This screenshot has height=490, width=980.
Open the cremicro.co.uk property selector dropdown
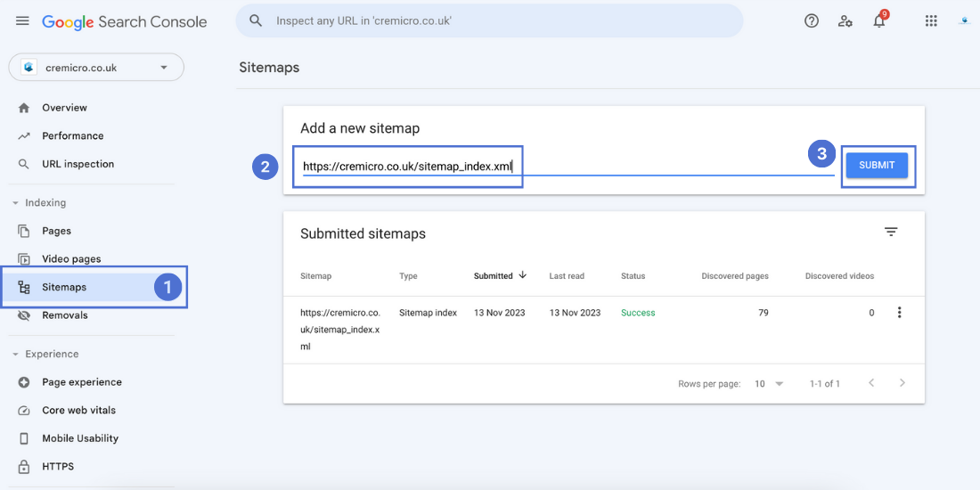coord(96,67)
